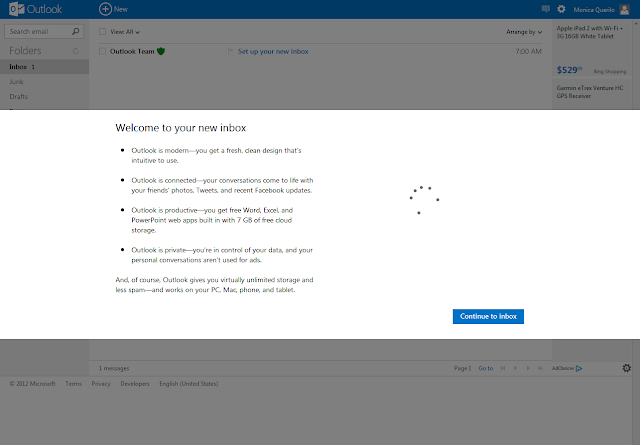Image resolution: width=640 pixels, height=445 pixels.
Task: Click the Outlook logo icon
Action: tap(17, 9)
